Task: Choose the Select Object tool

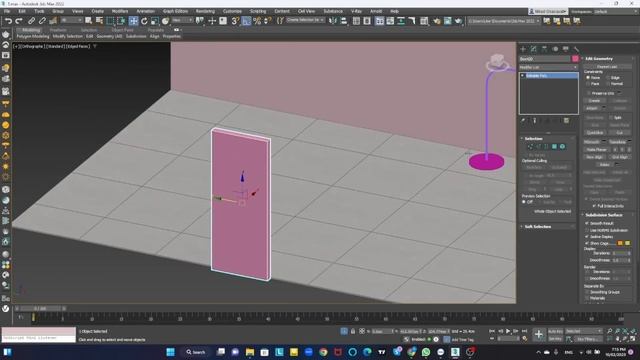Action: click(89, 21)
